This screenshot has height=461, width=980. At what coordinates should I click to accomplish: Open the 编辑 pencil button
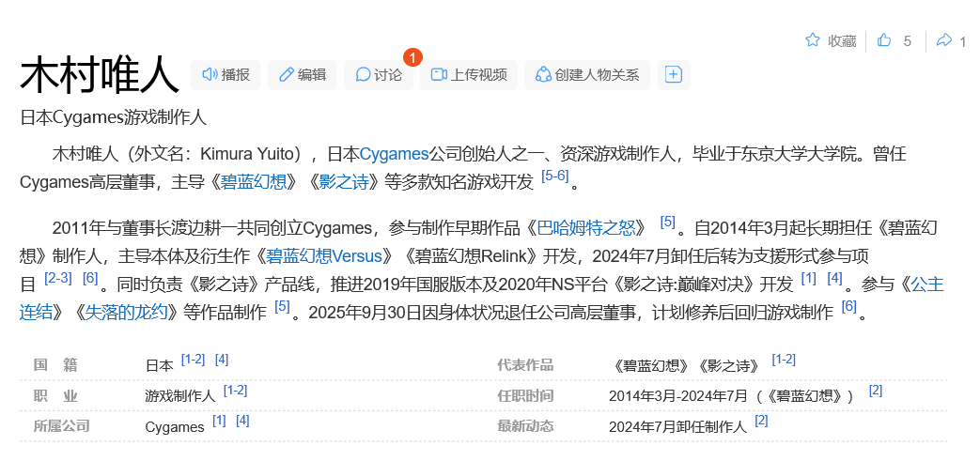click(x=302, y=75)
